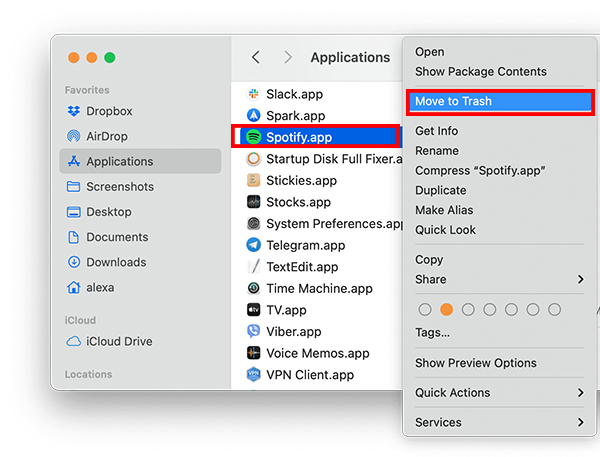Expand the Services submenu arrow
600x457 pixels.
(580, 422)
